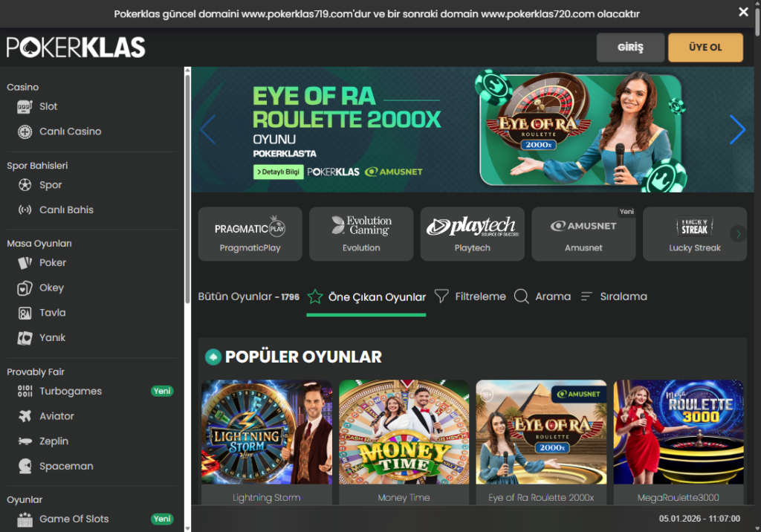
Task: Launch Aviator via its airplane icon
Action: (25, 416)
